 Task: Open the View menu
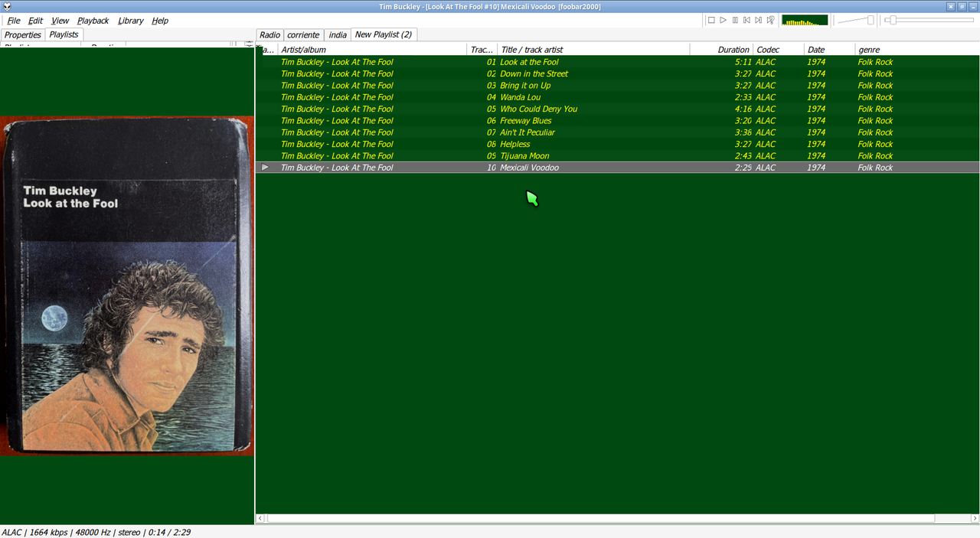tap(60, 21)
